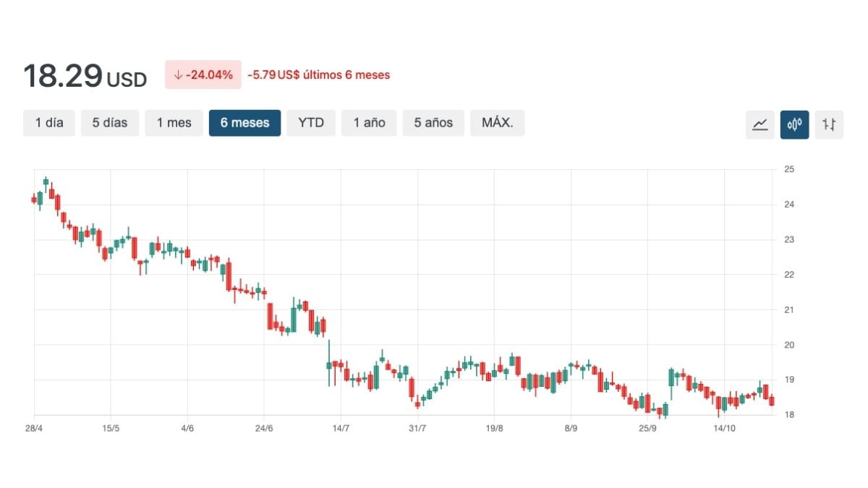Open the "1 año" view
The height and width of the screenshot is (488, 868).
click(x=369, y=123)
